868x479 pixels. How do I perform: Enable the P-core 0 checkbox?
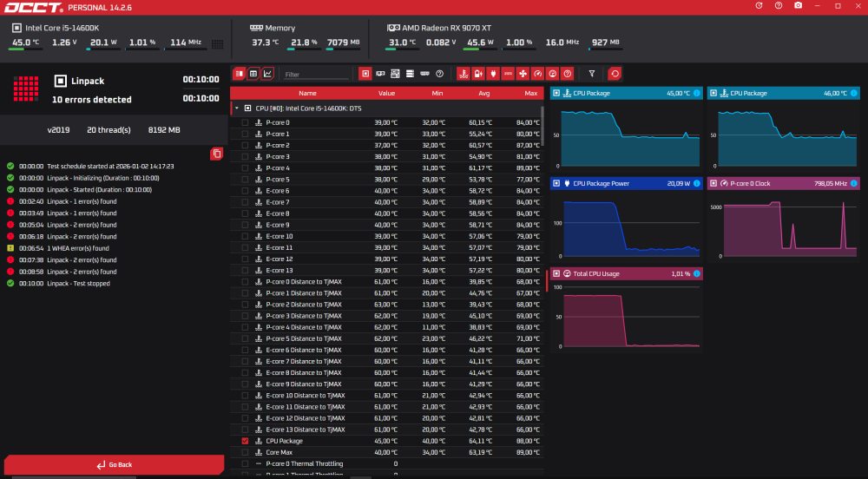245,122
